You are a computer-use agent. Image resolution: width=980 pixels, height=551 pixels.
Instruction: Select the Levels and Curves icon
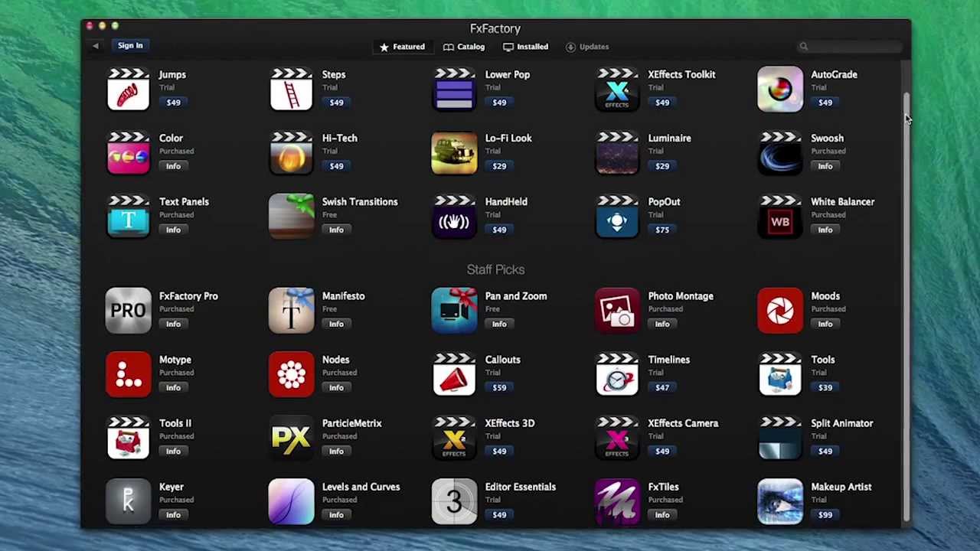(x=291, y=501)
